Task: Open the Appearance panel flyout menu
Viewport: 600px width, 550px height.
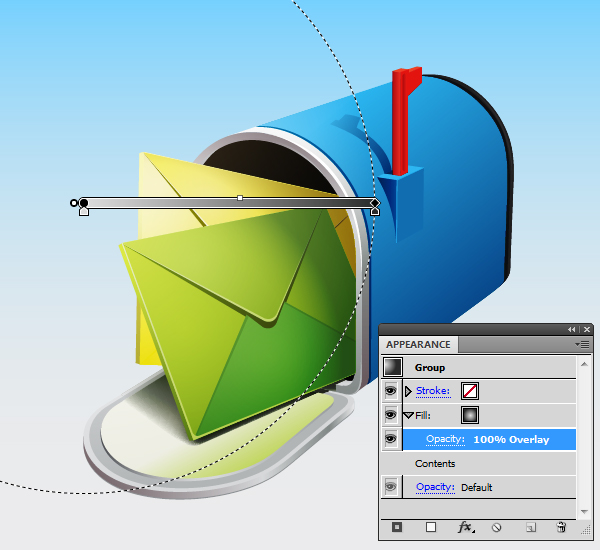Action: pos(584,344)
